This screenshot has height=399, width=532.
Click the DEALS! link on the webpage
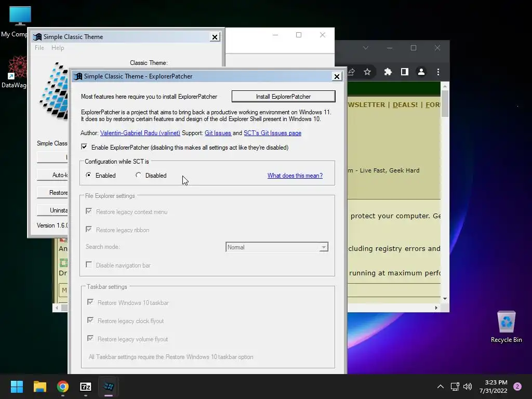[x=405, y=105]
